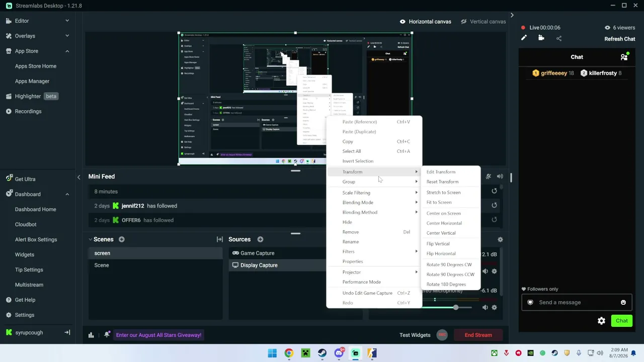Open settings gear for the microphone mixer row
The image size is (644, 362).
(494, 307)
